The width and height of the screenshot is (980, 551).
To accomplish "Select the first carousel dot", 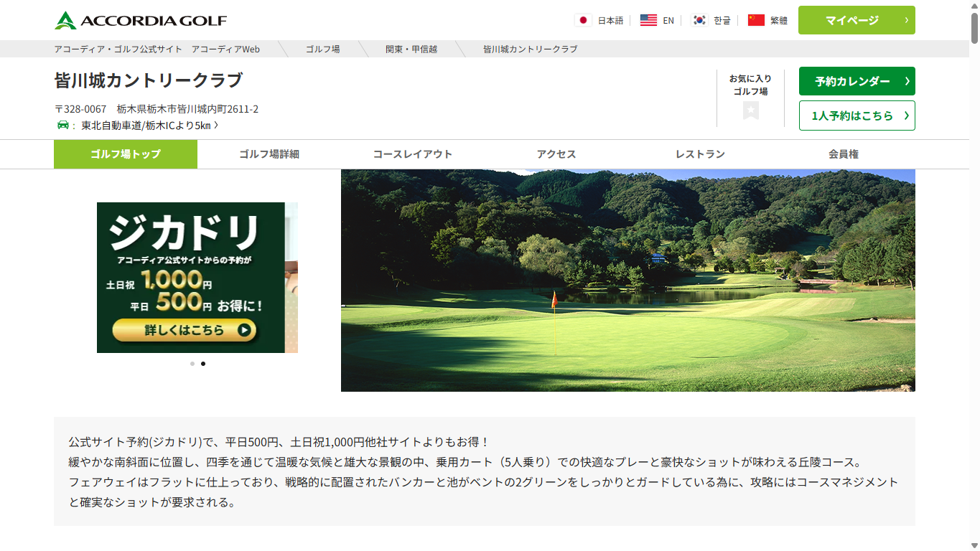I will pyautogui.click(x=192, y=364).
